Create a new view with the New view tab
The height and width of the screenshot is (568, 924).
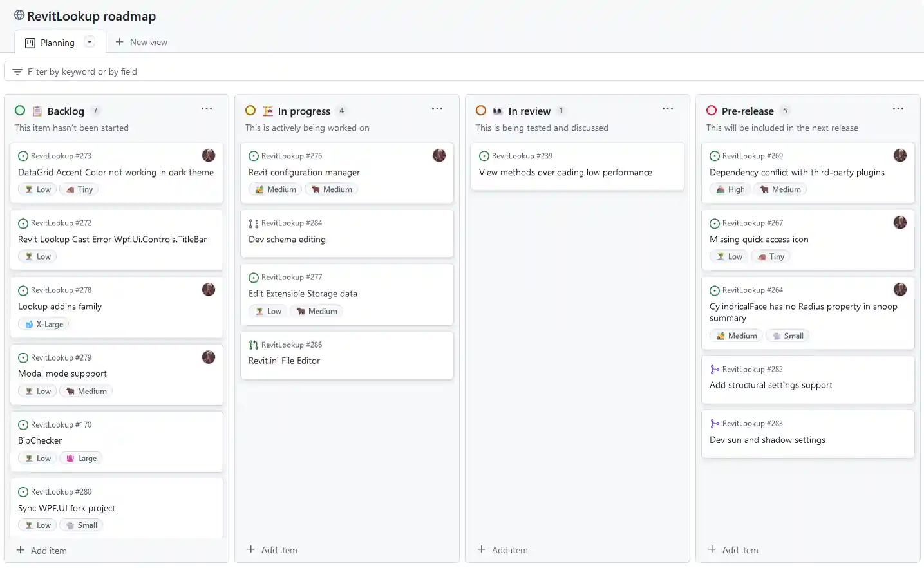coord(141,42)
